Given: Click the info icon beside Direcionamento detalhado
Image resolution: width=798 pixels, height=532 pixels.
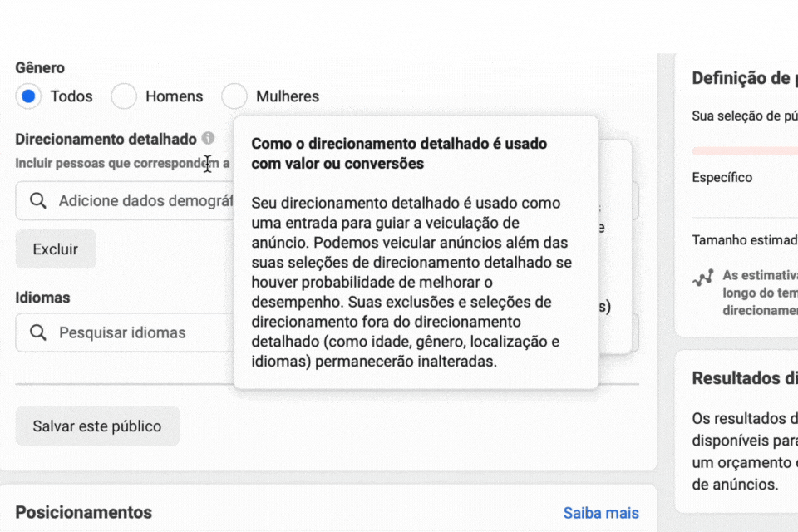Looking at the screenshot, I should tap(208, 139).
